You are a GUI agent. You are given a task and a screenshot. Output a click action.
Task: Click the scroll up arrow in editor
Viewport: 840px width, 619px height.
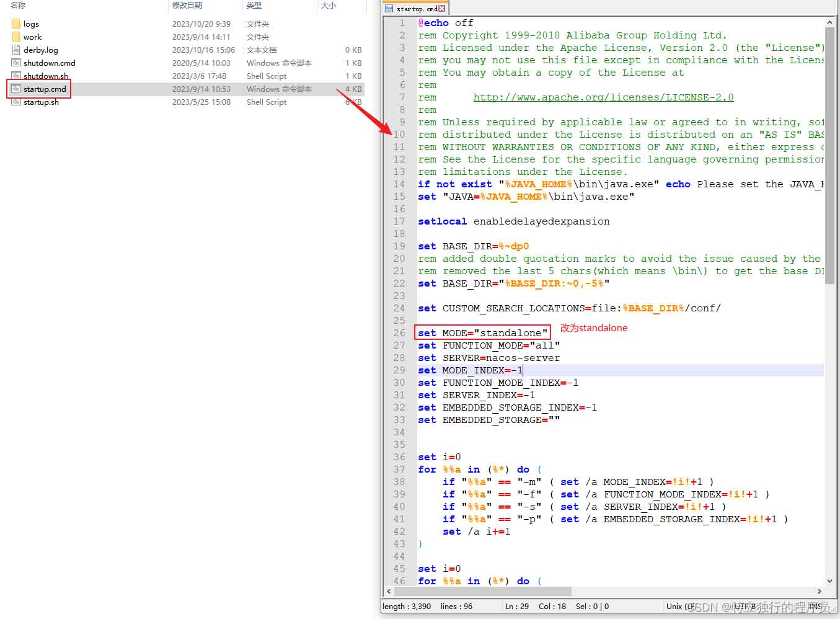[x=830, y=22]
